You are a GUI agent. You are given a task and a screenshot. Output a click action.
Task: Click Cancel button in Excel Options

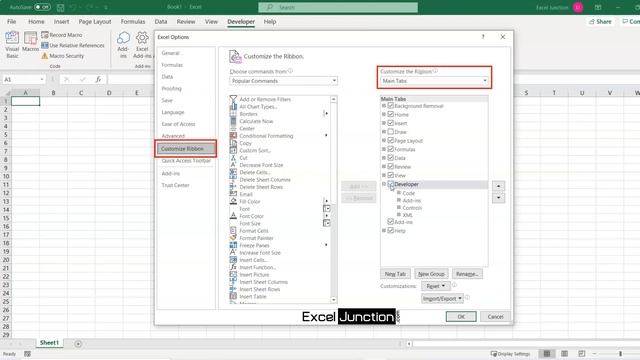coord(495,316)
